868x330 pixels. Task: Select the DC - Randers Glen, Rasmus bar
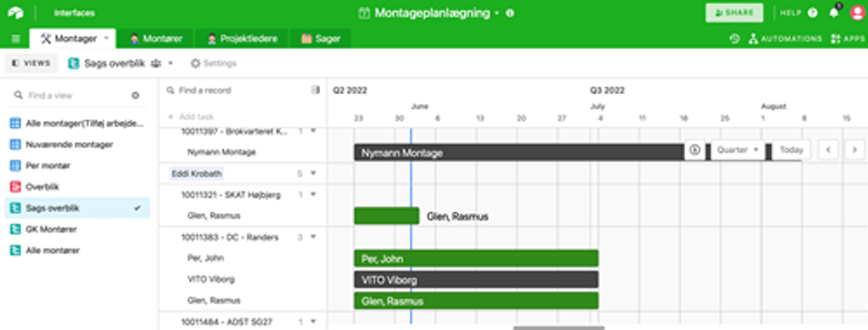coord(476,301)
